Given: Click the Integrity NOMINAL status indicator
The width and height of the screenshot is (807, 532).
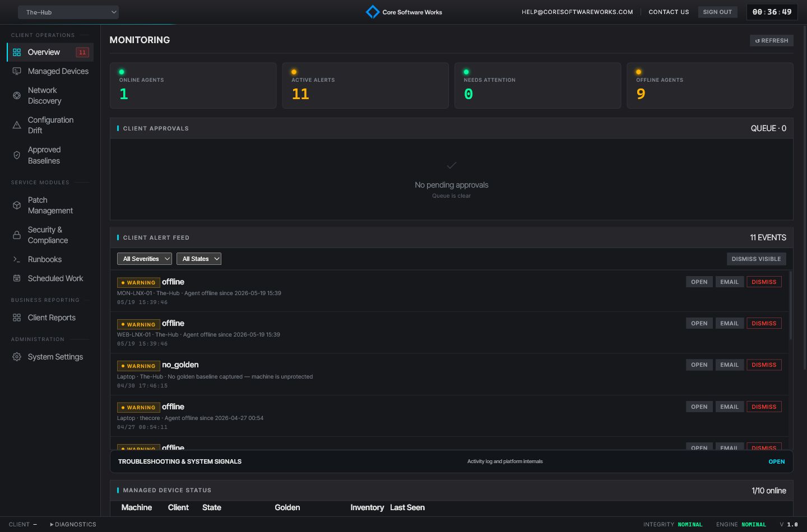Looking at the screenshot, I should [x=672, y=525].
